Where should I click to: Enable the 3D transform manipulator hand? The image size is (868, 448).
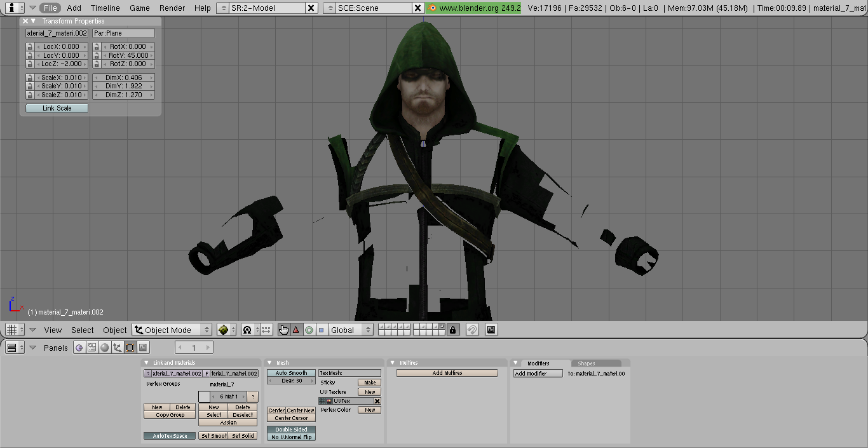coord(283,330)
